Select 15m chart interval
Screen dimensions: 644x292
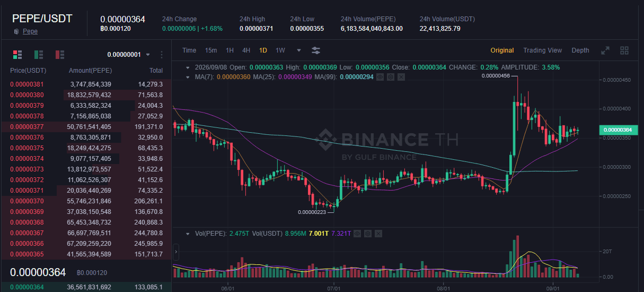[x=211, y=50]
